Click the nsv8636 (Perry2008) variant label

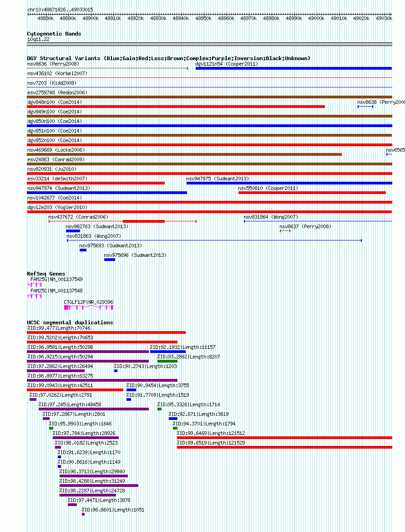tap(53, 64)
